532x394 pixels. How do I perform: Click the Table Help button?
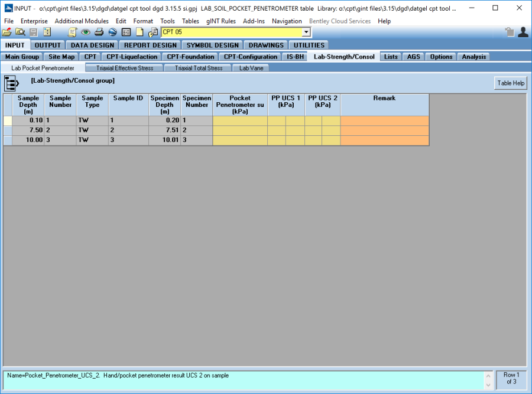(511, 83)
